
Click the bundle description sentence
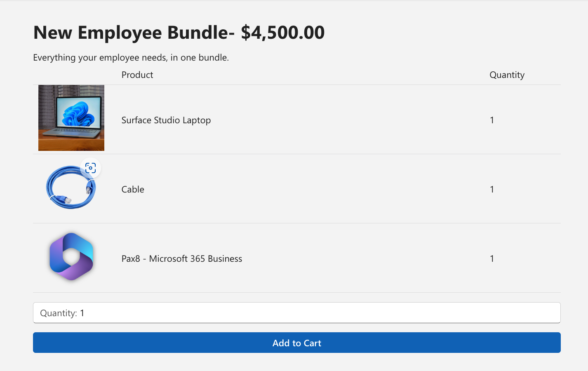pos(131,58)
